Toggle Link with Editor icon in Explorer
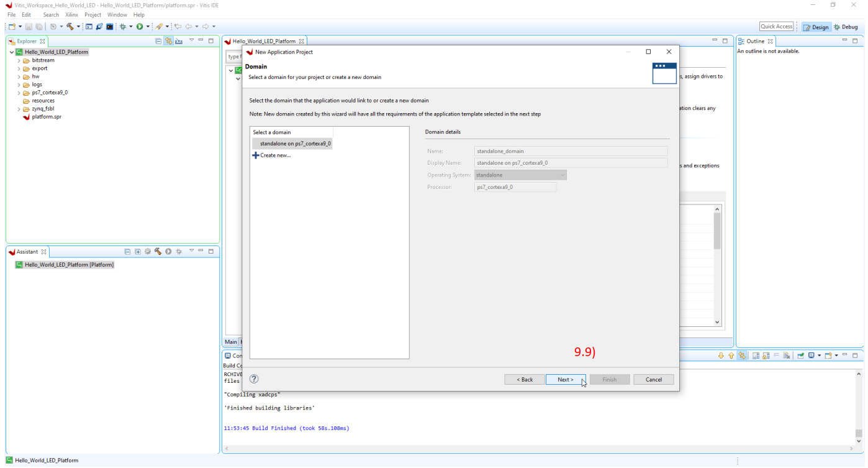Viewport: 868px width, 468px height. (x=168, y=41)
